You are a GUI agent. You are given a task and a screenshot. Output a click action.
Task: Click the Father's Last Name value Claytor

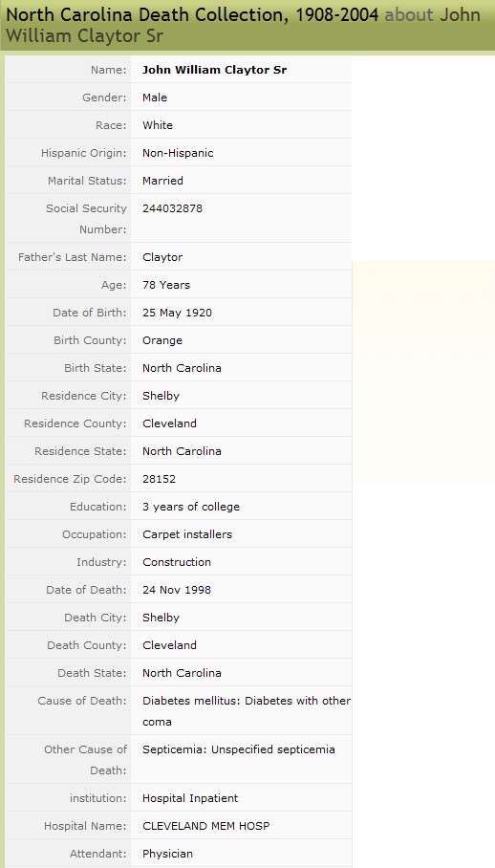(x=162, y=257)
